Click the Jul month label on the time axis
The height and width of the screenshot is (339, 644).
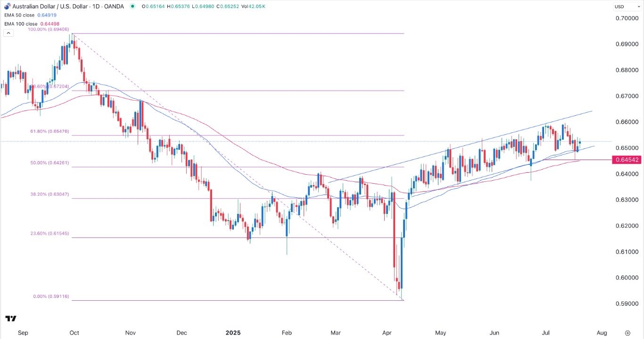545,333
